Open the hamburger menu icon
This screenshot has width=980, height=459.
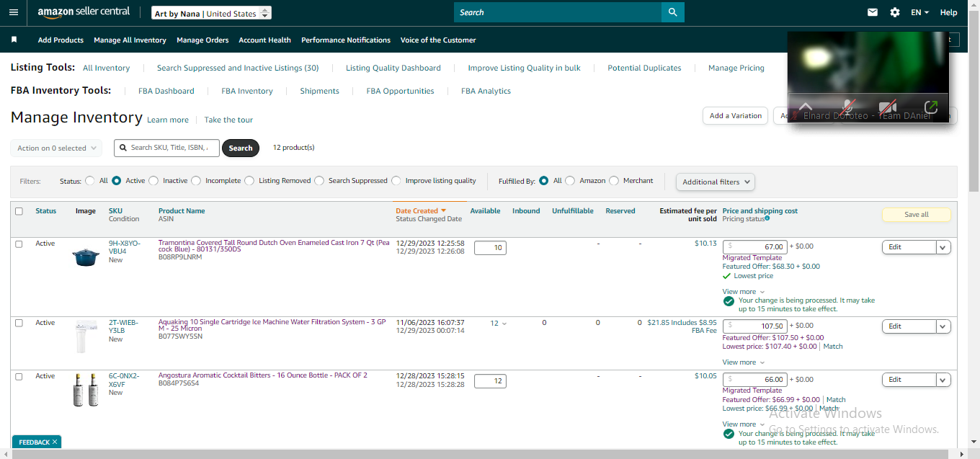pyautogui.click(x=14, y=12)
